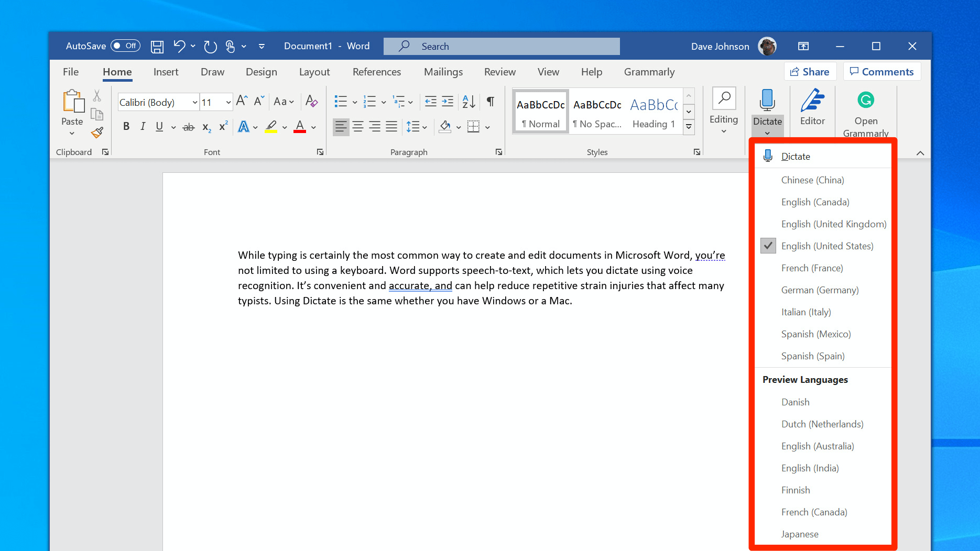Center align the paragraph text
Image resolution: width=980 pixels, height=551 pixels.
pos(358,126)
